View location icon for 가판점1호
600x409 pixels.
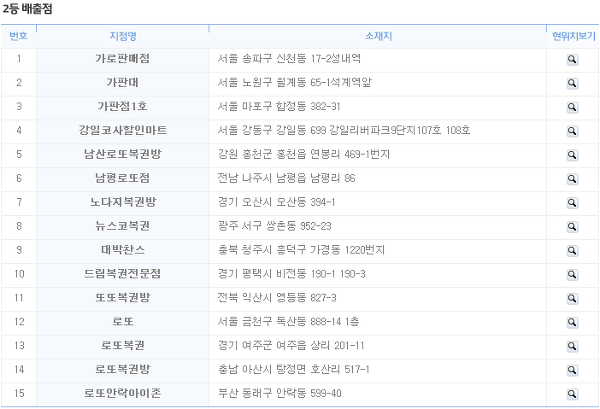click(x=572, y=108)
